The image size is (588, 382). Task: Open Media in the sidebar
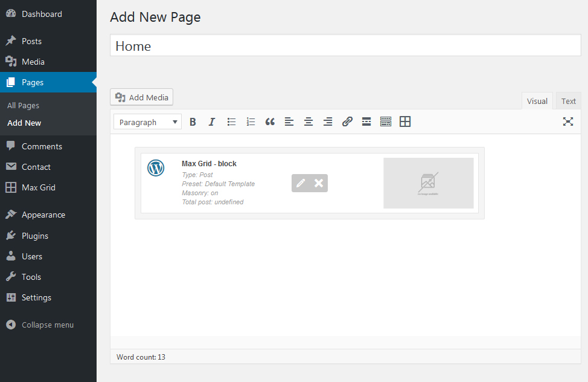pos(48,62)
